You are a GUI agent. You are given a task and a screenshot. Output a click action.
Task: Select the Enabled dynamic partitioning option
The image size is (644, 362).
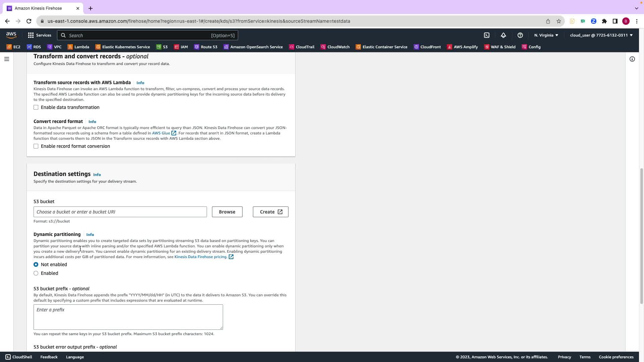click(36, 273)
